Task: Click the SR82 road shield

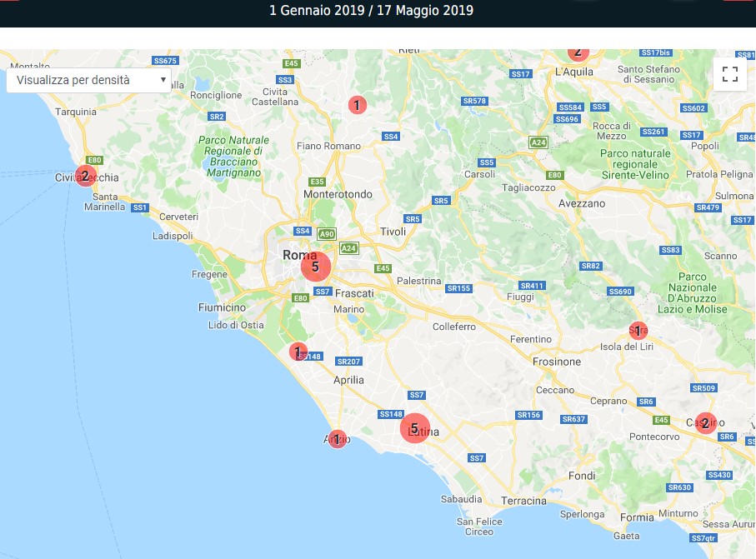Action: 591,266
